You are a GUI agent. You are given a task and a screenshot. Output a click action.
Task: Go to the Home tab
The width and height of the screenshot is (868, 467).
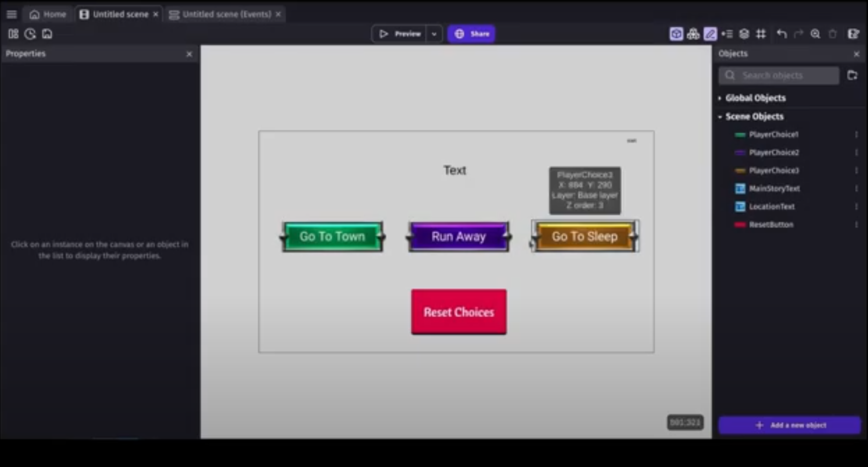click(x=48, y=14)
